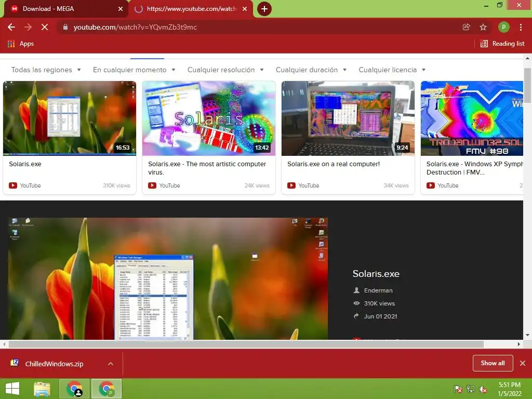Open the Windows Start button
This screenshot has width=532, height=399.
(12, 389)
